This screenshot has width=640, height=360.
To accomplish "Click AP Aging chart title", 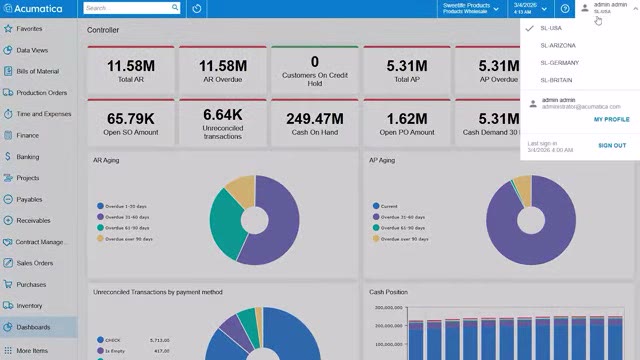I will pyautogui.click(x=382, y=160).
